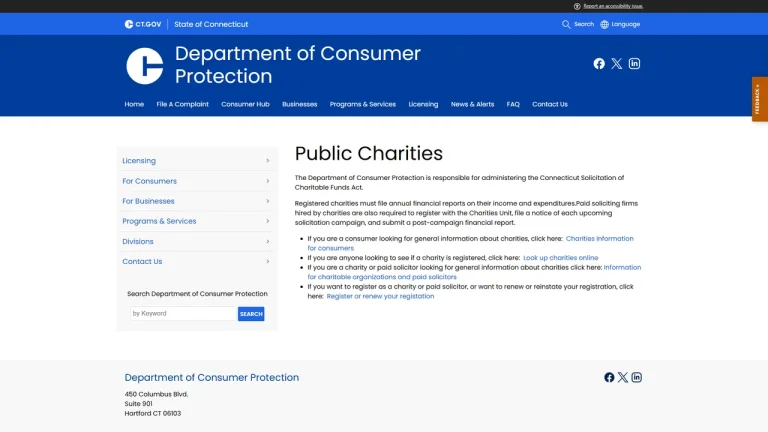Click the Public Charities page heading
Viewport: 768px width, 432px height.
tap(369, 153)
